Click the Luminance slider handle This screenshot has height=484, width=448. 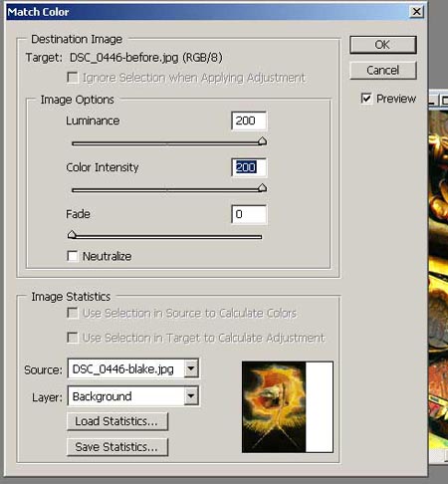point(262,141)
